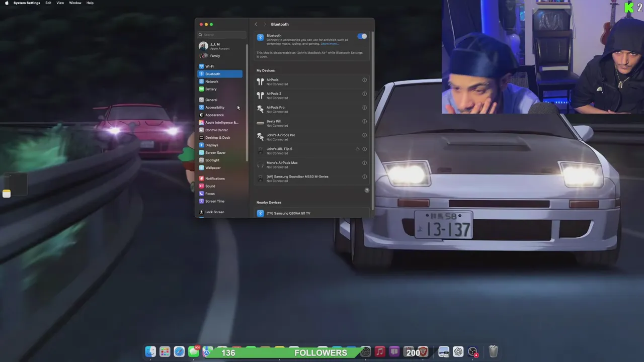Open Safari from the Dock

[x=179, y=352]
